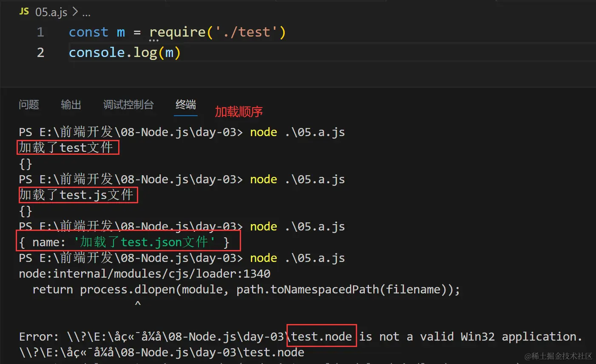Screen dimensions: 596x364
Task: Click the terminal output '加载了test文件'
Action: [x=66, y=148]
